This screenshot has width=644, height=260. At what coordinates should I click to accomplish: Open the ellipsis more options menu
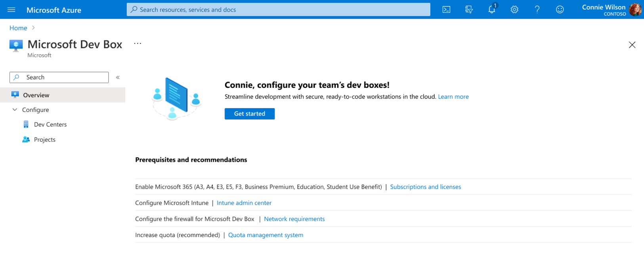(138, 44)
